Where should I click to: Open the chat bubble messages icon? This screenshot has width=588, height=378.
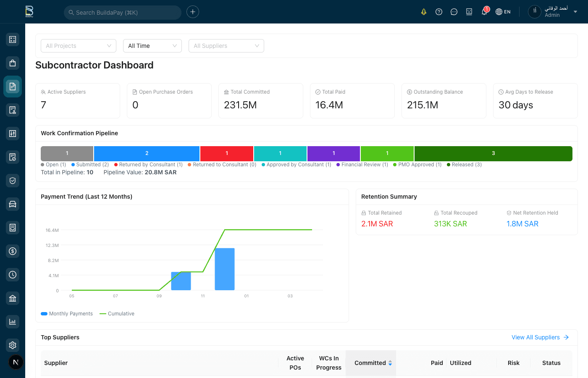pyautogui.click(x=454, y=12)
